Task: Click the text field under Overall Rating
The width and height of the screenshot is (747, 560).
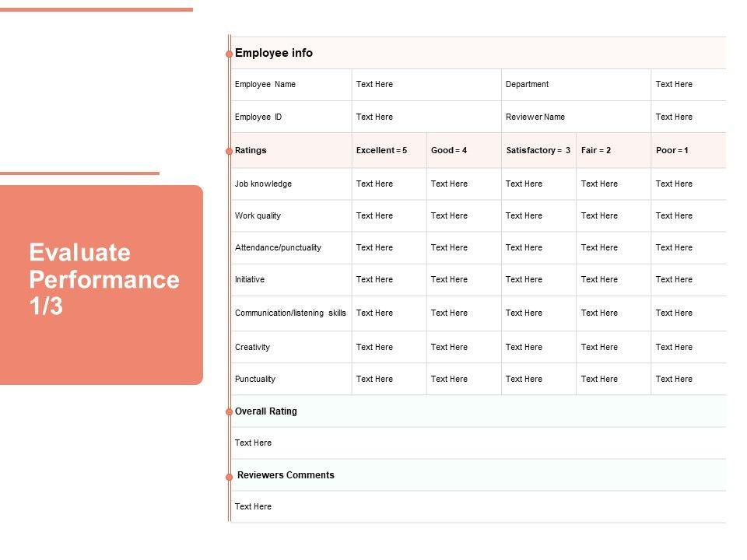Action: pos(254,443)
